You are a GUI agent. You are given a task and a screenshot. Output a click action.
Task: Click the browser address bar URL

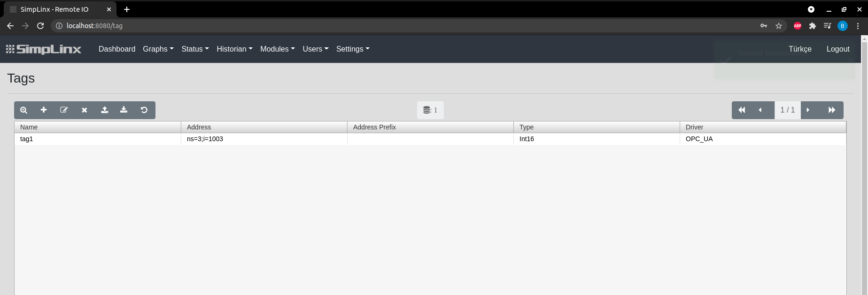tap(94, 26)
